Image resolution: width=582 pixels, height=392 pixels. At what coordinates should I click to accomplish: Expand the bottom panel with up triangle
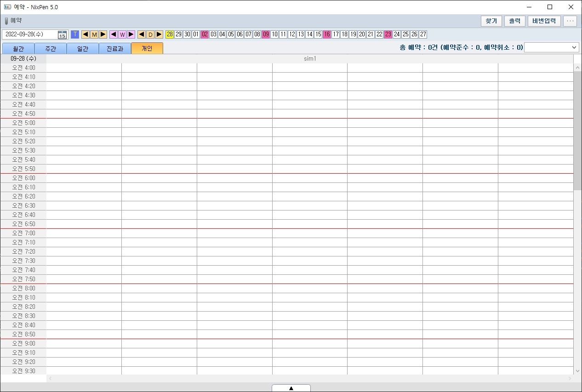click(x=291, y=388)
